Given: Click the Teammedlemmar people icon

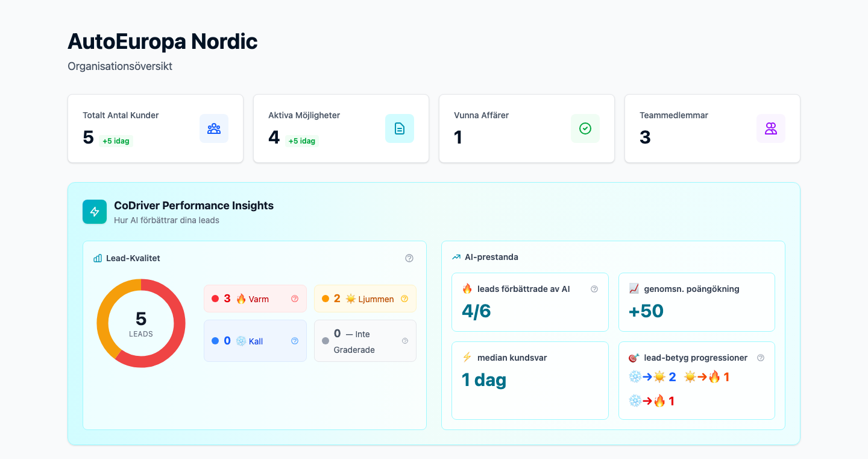Looking at the screenshot, I should [771, 128].
